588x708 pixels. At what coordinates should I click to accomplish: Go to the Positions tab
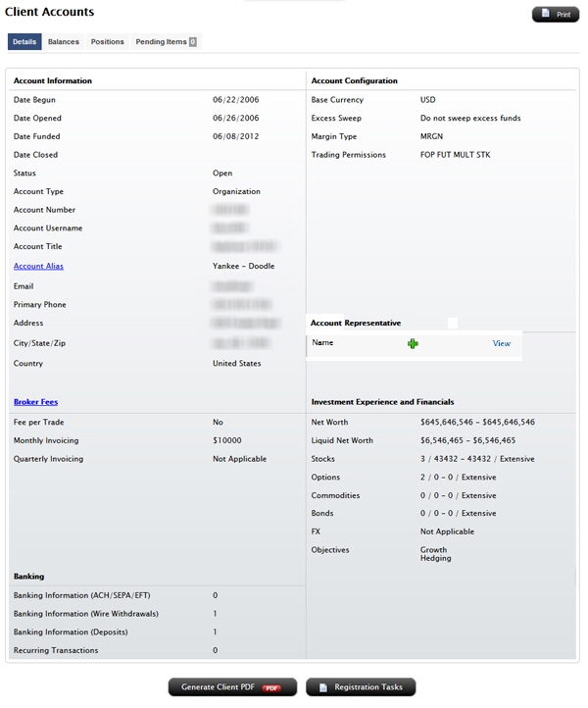pyautogui.click(x=108, y=42)
